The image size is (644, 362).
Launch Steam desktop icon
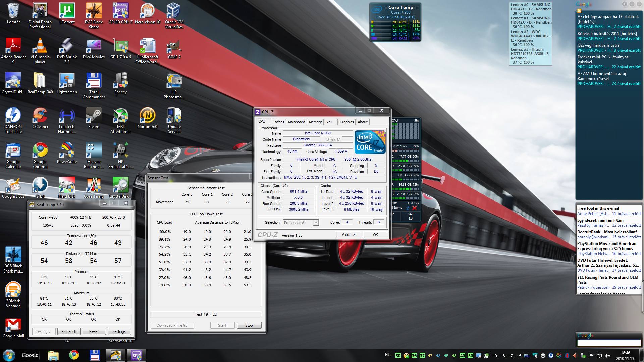[94, 118]
